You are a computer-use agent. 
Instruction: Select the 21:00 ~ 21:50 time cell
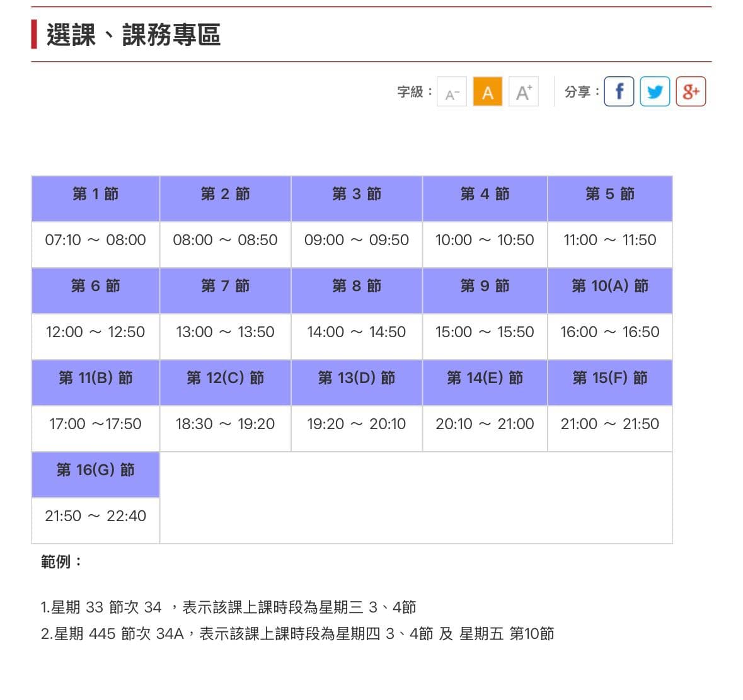pyautogui.click(x=610, y=428)
